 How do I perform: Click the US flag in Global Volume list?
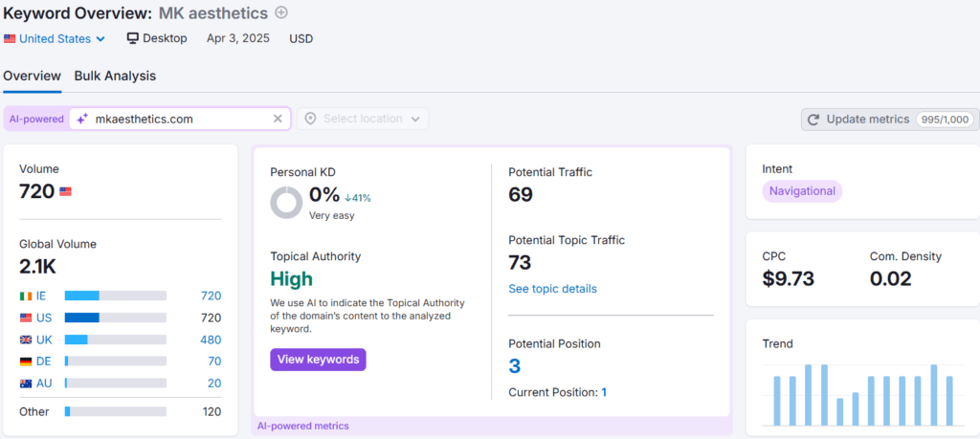(x=26, y=318)
